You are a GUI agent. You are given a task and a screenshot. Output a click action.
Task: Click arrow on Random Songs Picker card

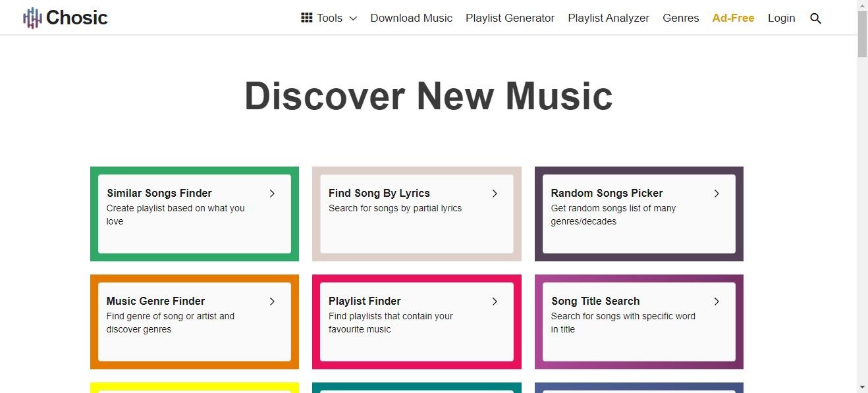[717, 193]
